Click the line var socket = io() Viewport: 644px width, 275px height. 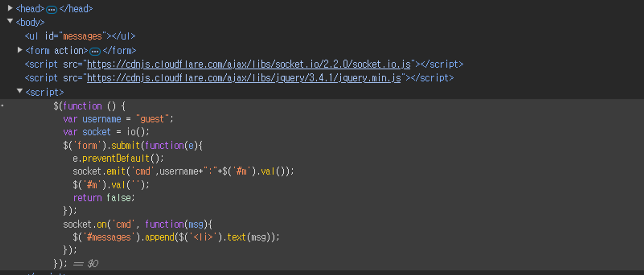(x=106, y=132)
